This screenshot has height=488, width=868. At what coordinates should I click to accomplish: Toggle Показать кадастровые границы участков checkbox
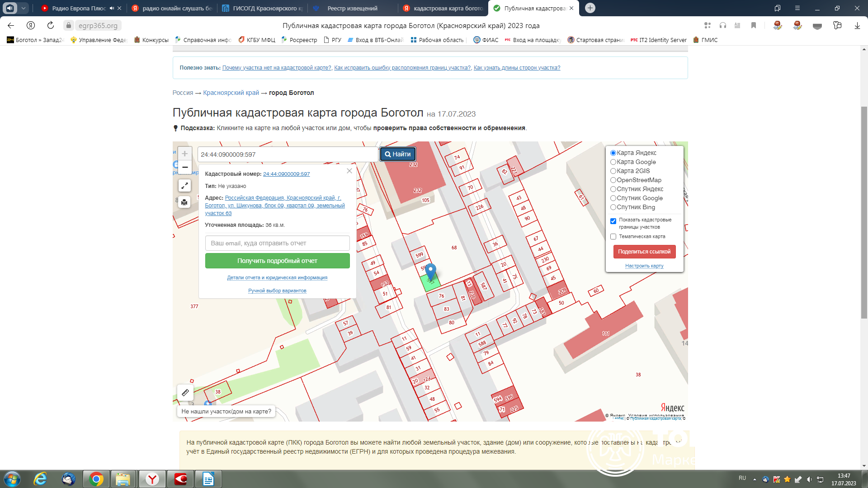click(x=613, y=221)
